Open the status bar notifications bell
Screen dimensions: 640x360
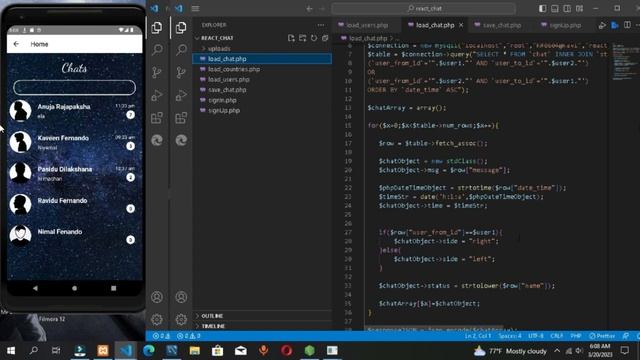638,336
